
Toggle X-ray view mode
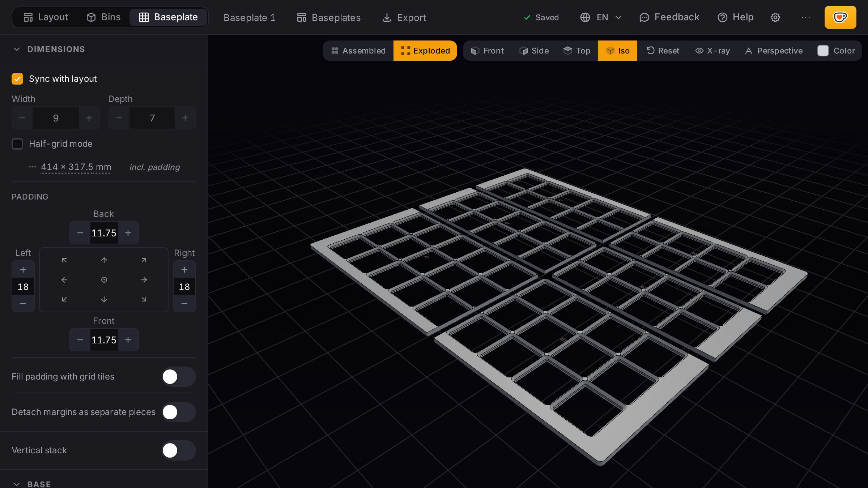click(712, 51)
